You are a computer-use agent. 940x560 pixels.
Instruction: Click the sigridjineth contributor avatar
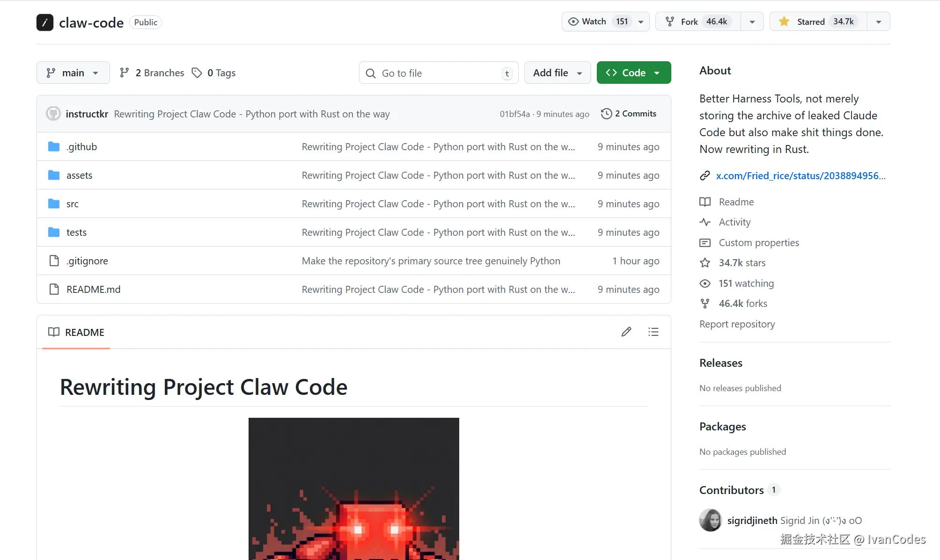(x=711, y=520)
